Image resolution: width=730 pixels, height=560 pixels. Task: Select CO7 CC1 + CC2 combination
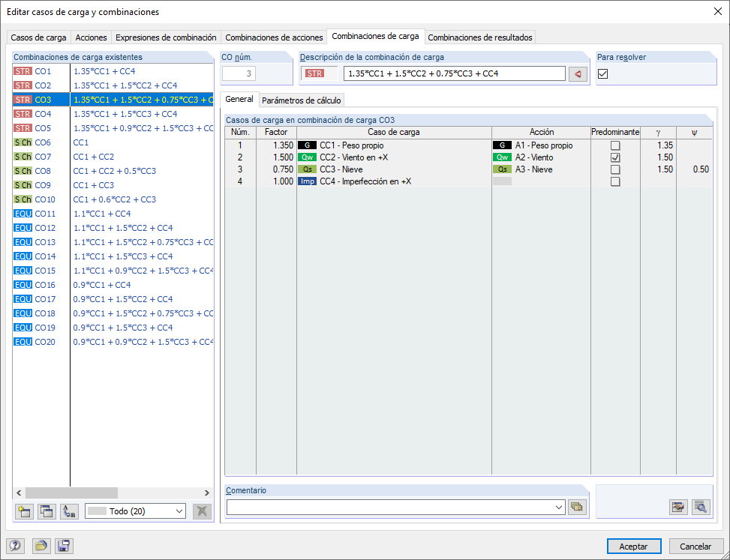(x=113, y=157)
